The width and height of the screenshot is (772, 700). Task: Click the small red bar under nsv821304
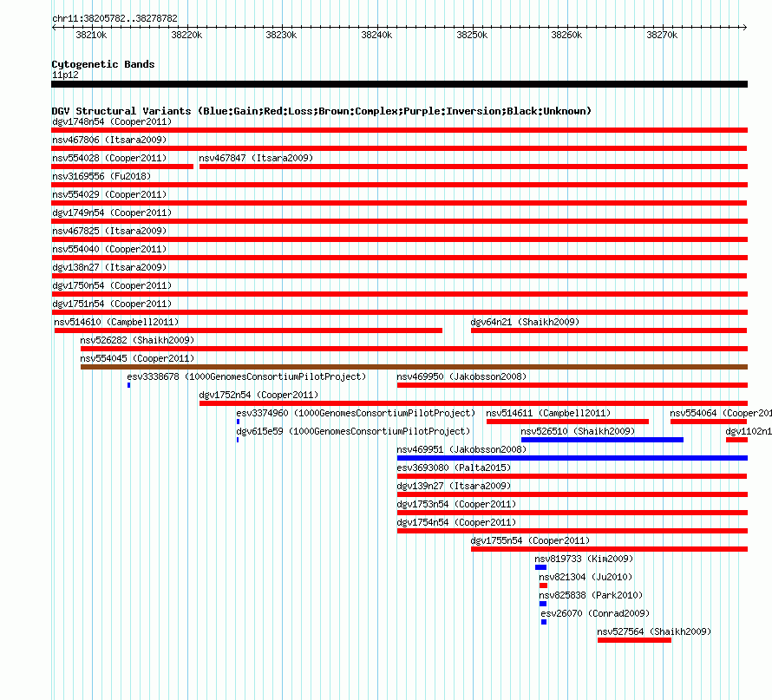543,586
